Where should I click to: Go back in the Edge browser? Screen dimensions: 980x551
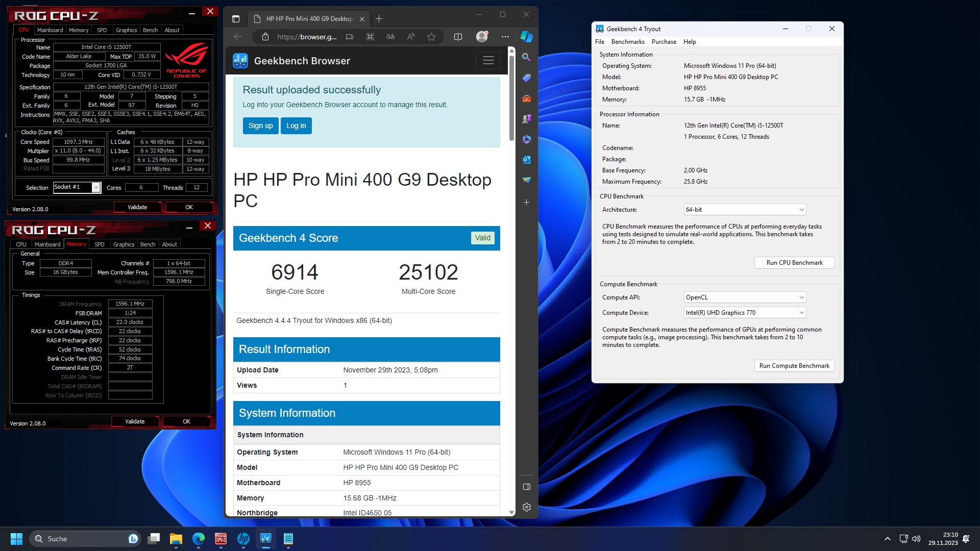pos(238,37)
